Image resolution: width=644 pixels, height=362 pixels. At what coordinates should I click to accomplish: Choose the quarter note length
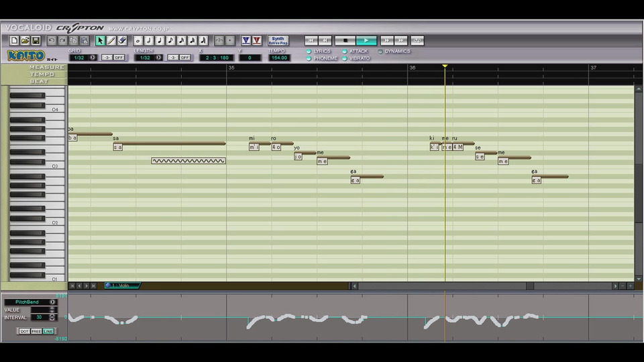(x=160, y=40)
